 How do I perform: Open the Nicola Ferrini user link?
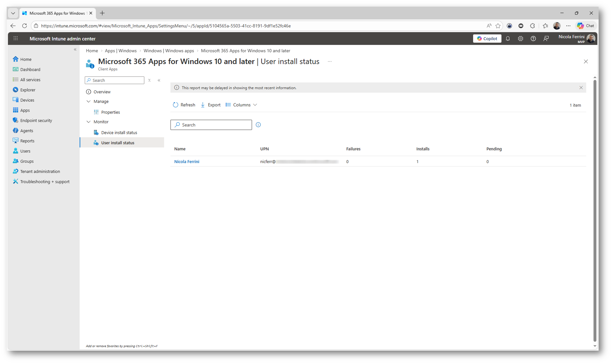187,162
